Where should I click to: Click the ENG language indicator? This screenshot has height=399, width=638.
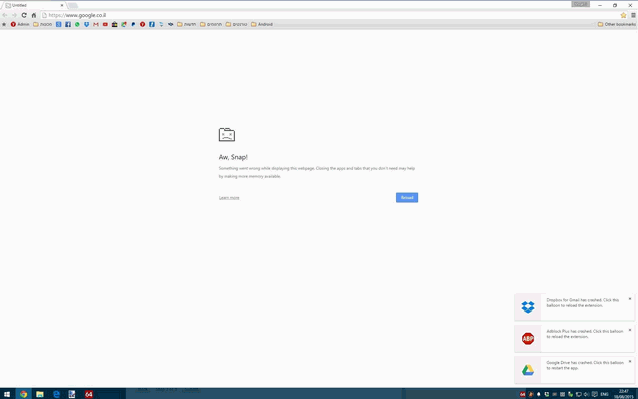click(x=604, y=394)
